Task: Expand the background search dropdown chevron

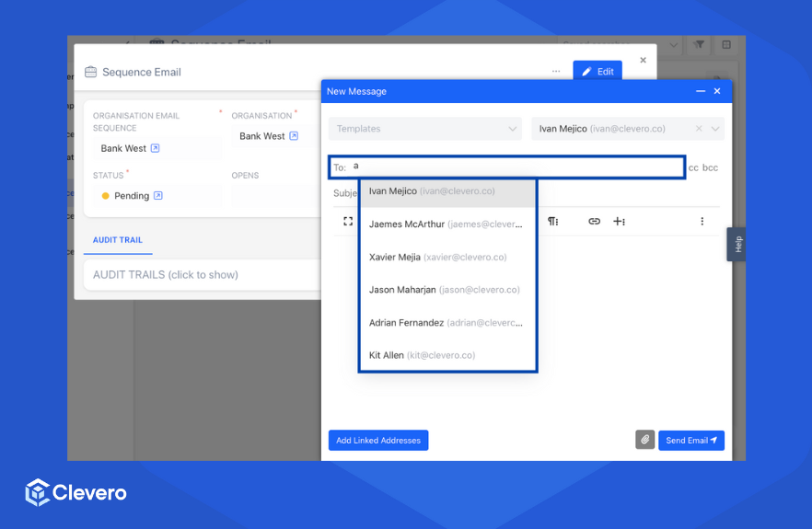Action: [x=673, y=45]
